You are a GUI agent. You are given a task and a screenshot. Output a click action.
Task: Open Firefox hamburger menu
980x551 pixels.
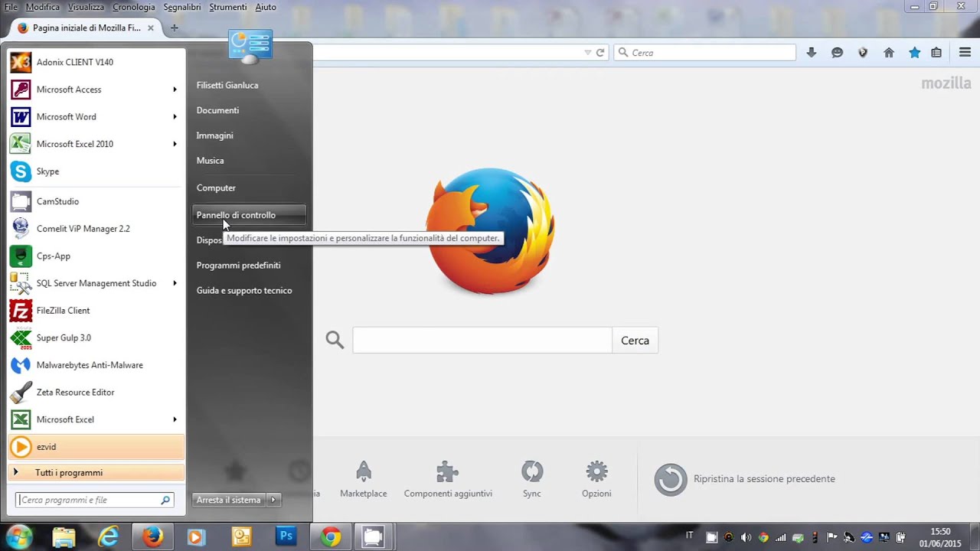click(965, 53)
